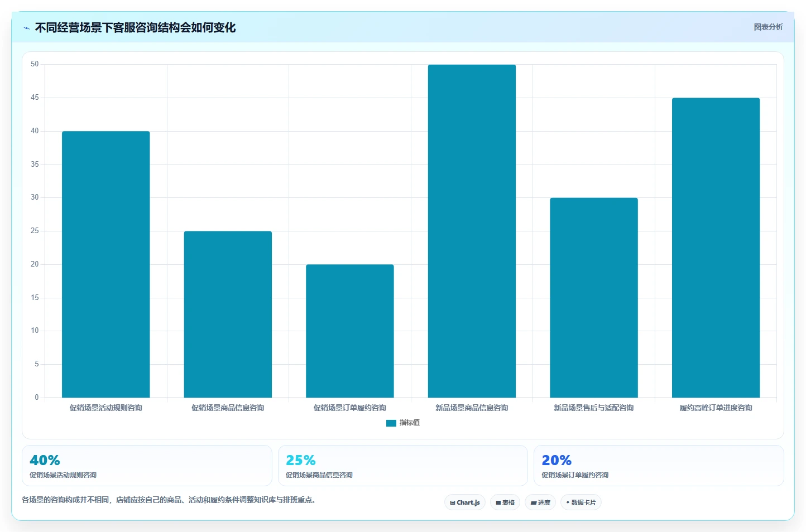
Task: Click the y-axis value 35
Action: (35, 165)
